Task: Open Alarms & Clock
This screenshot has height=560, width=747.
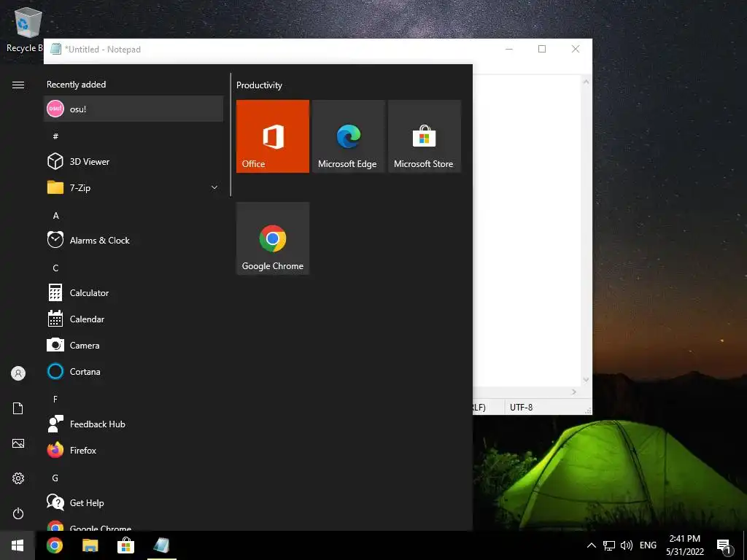Action: [x=133, y=240]
